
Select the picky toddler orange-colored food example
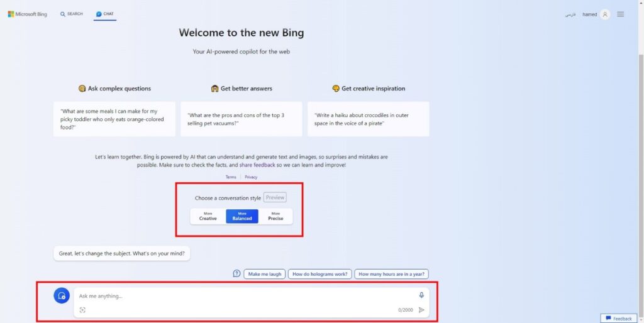pos(114,119)
